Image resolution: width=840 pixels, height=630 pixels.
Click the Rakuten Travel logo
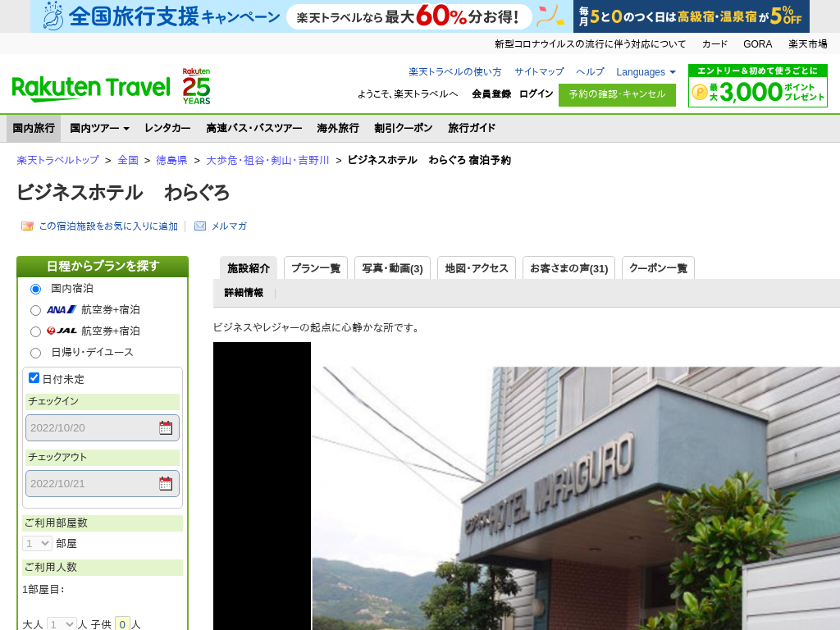(90, 89)
